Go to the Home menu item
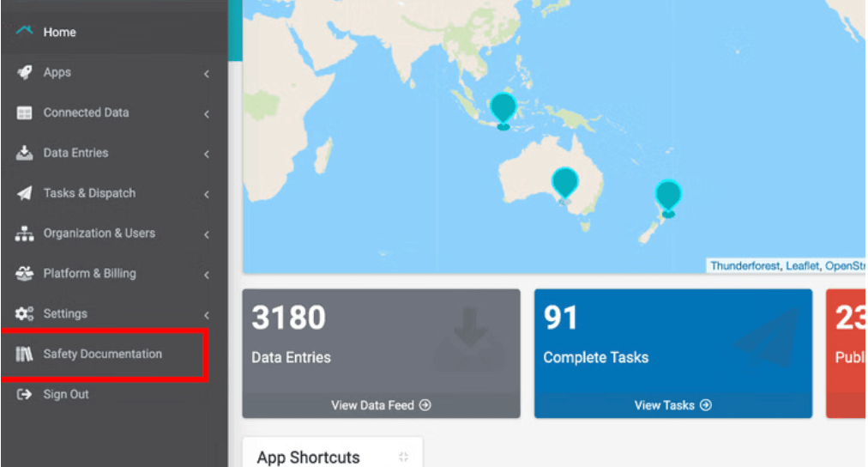The height and width of the screenshot is (467, 868). pyautogui.click(x=59, y=33)
